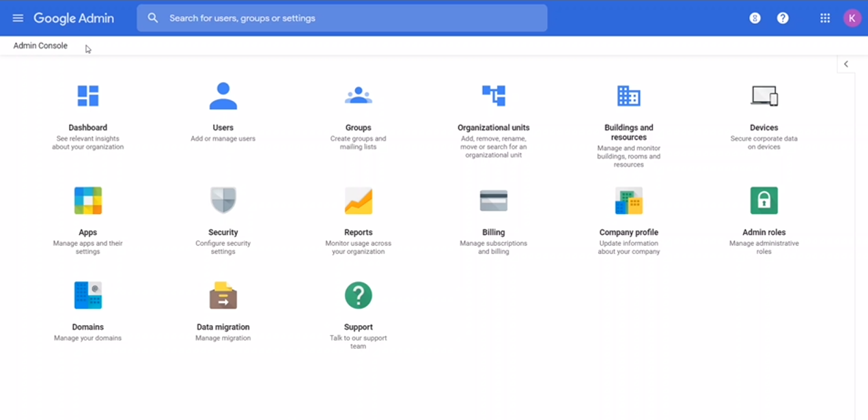Open the account avatar K
The image size is (868, 420).
click(x=852, y=18)
